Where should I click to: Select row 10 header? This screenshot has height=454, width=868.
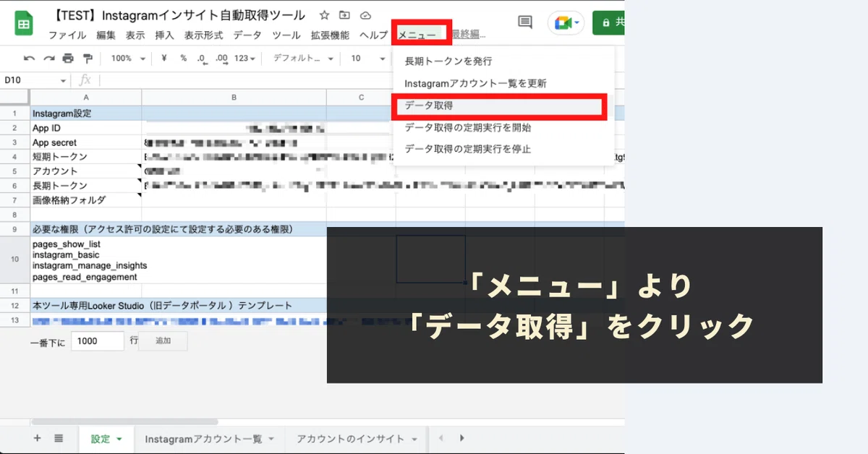14,260
